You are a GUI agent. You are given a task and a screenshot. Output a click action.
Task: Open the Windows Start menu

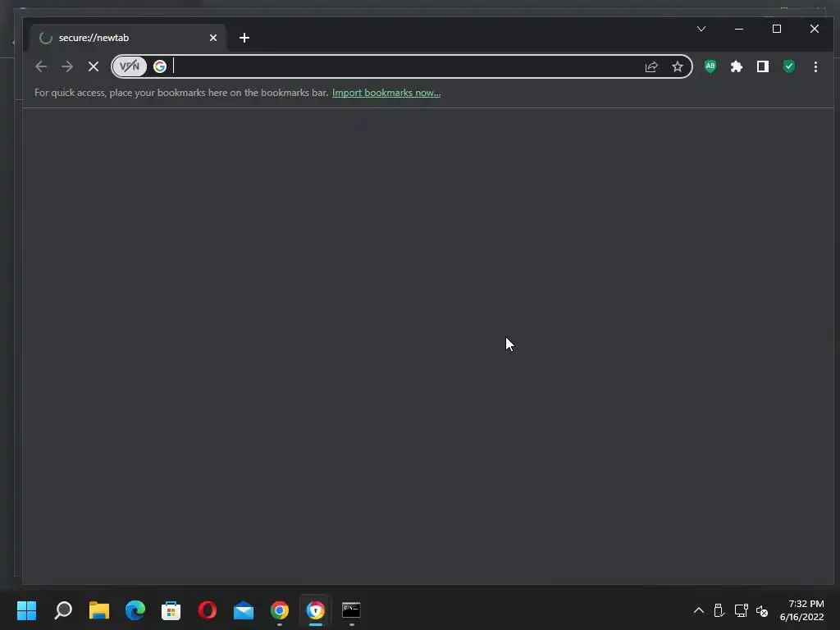26,610
